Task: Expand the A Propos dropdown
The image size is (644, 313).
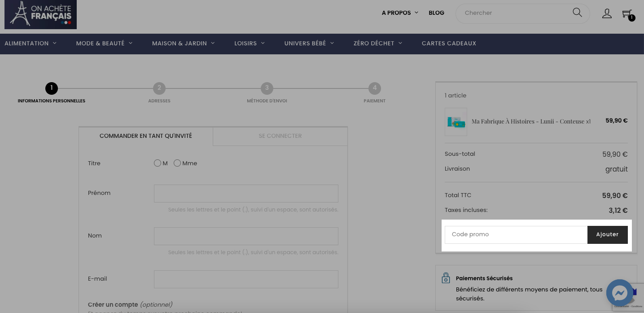Action: tap(400, 13)
